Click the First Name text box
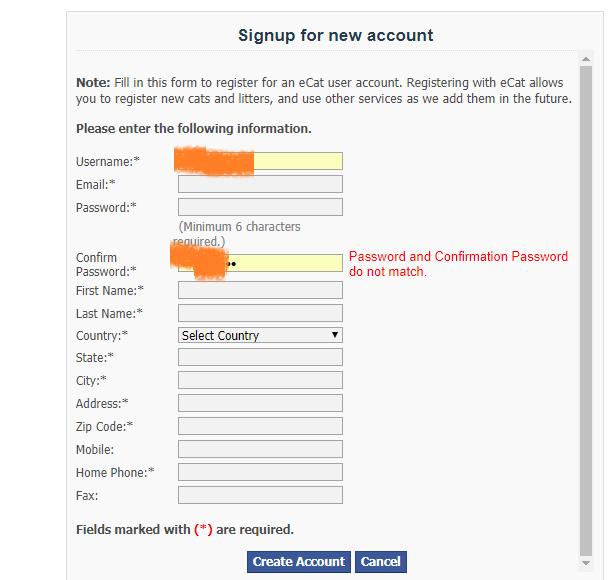The height and width of the screenshot is (580, 608). point(260,290)
